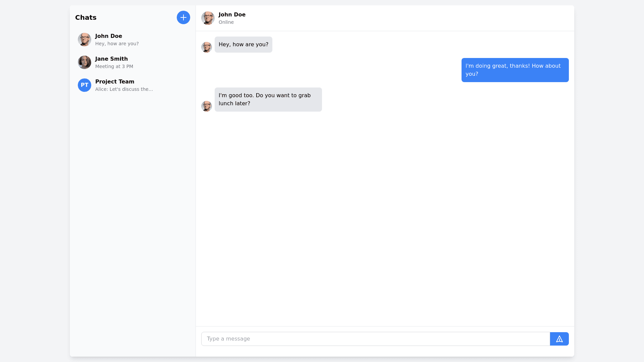Click avatar beside "Hey, how are you?" message

coord(207,47)
